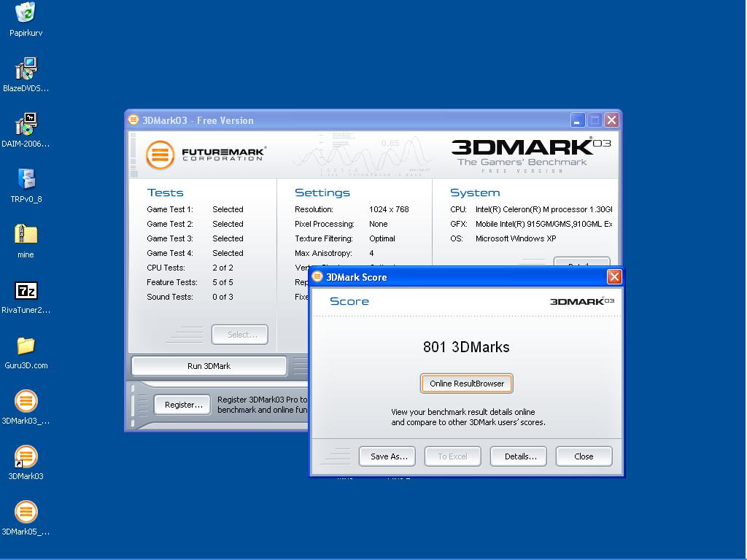Click the Select... tests button
747x560 pixels.
point(239,334)
